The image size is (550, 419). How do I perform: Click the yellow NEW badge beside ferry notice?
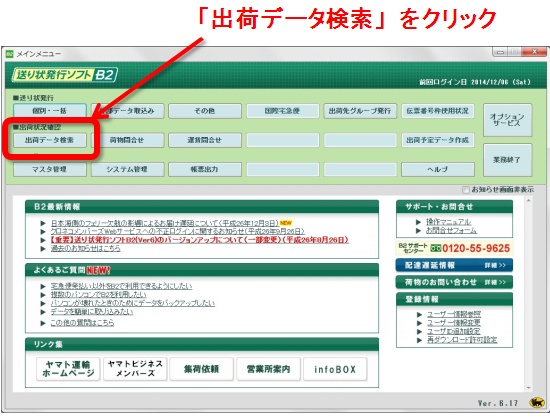pos(286,223)
